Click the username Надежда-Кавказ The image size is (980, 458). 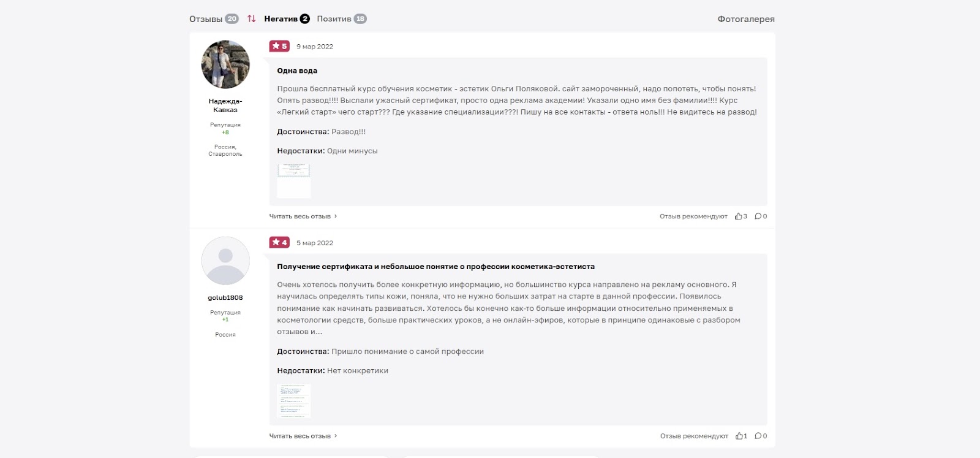(225, 105)
